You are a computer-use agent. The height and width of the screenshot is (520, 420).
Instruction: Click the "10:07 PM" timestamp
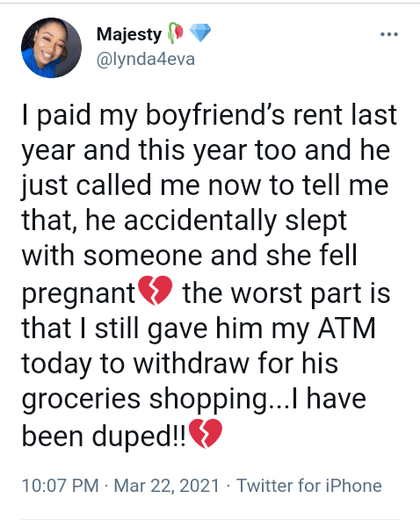(x=61, y=486)
